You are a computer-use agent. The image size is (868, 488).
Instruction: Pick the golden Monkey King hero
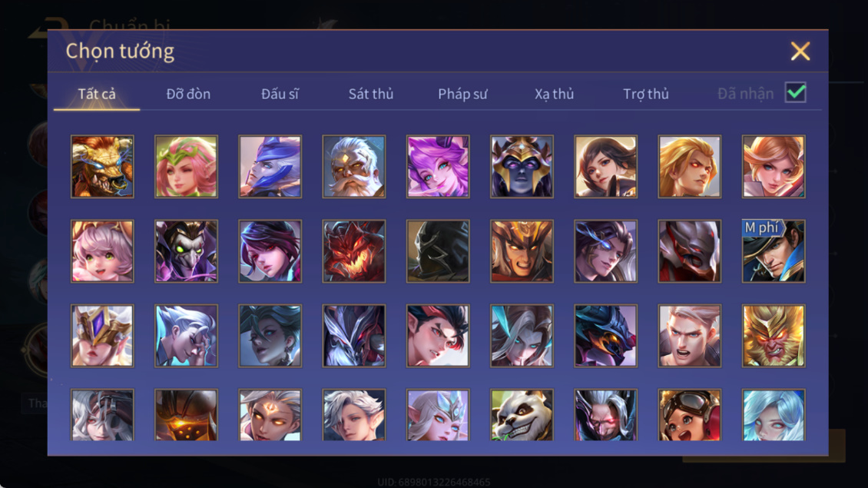coord(774,336)
